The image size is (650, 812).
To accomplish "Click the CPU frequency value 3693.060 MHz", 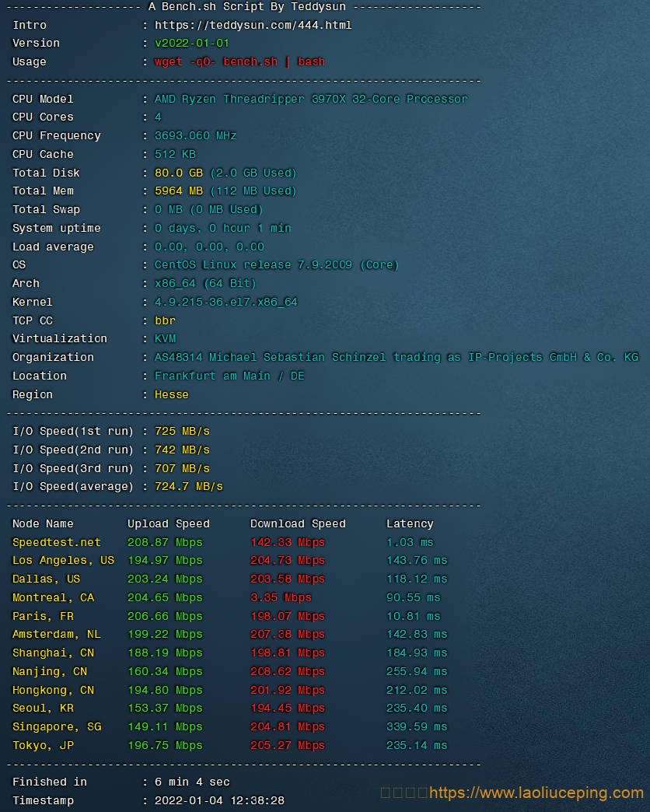I will 196,135.
